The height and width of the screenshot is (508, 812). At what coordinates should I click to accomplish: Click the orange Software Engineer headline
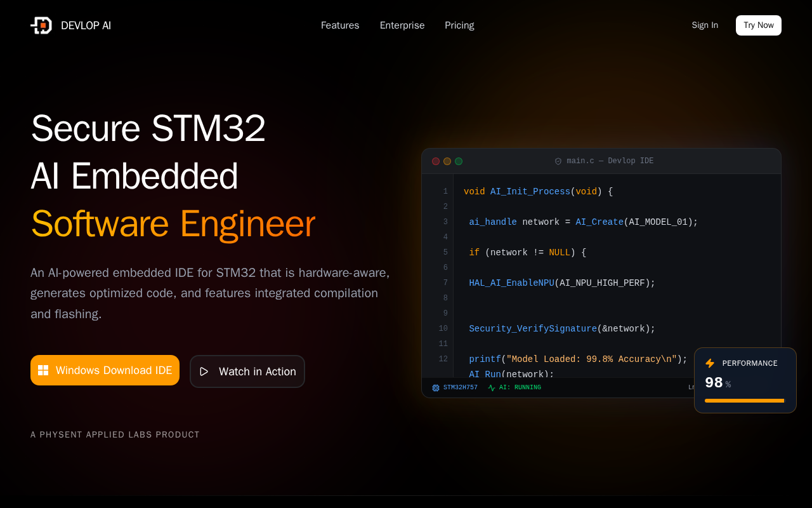tap(173, 225)
